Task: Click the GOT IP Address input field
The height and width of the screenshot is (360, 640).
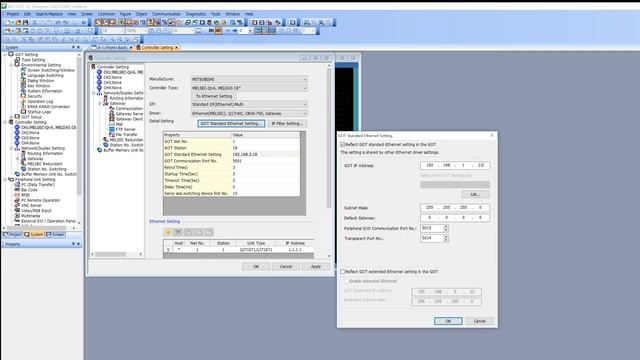Action: (x=455, y=165)
